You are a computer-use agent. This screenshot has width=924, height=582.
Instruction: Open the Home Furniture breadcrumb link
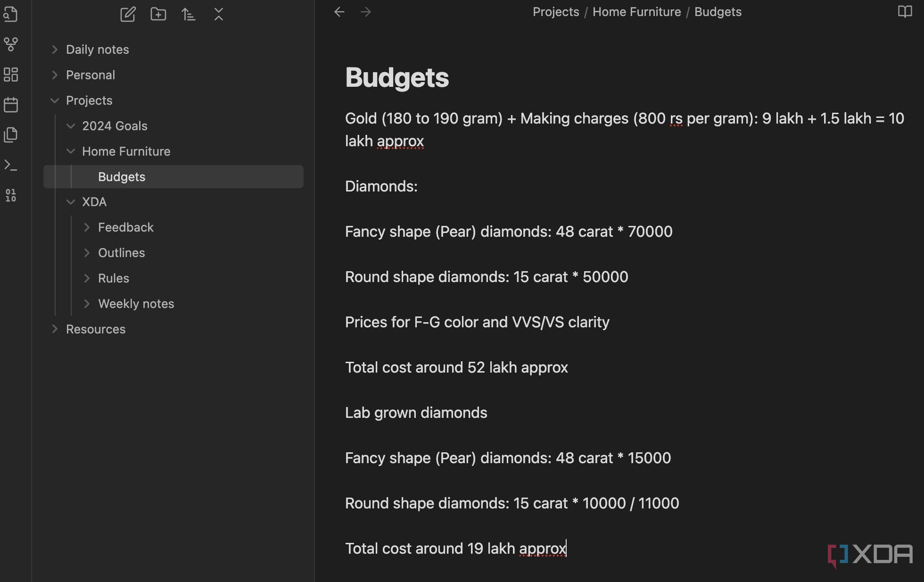tap(636, 12)
